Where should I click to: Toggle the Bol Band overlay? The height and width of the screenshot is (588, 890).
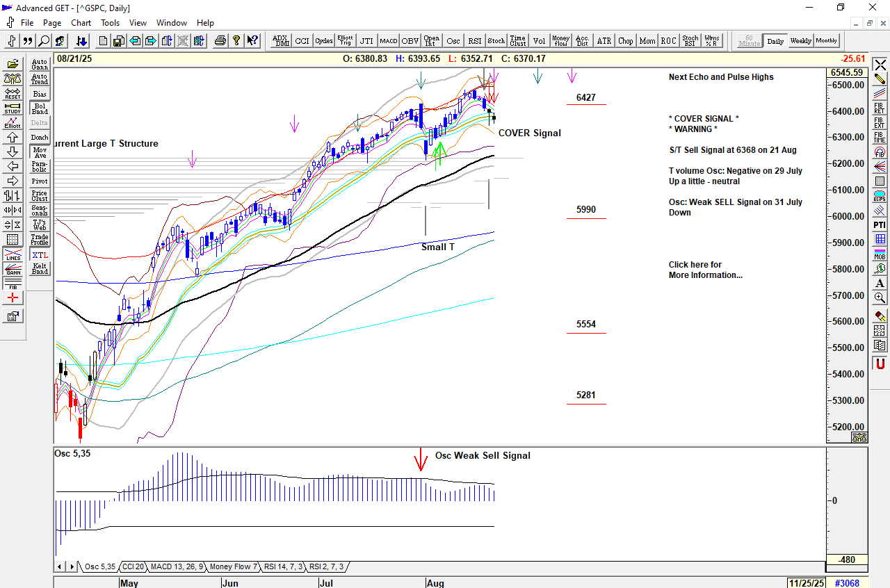point(40,108)
